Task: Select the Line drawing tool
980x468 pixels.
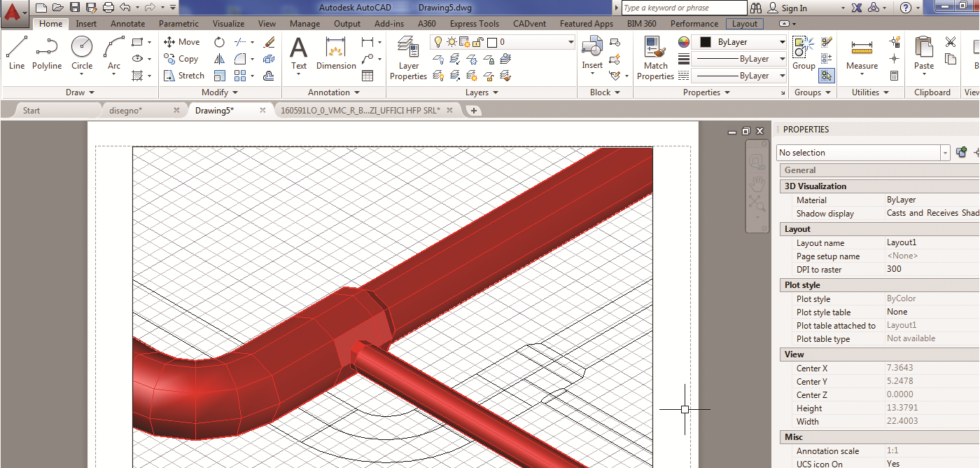Action: (17, 53)
